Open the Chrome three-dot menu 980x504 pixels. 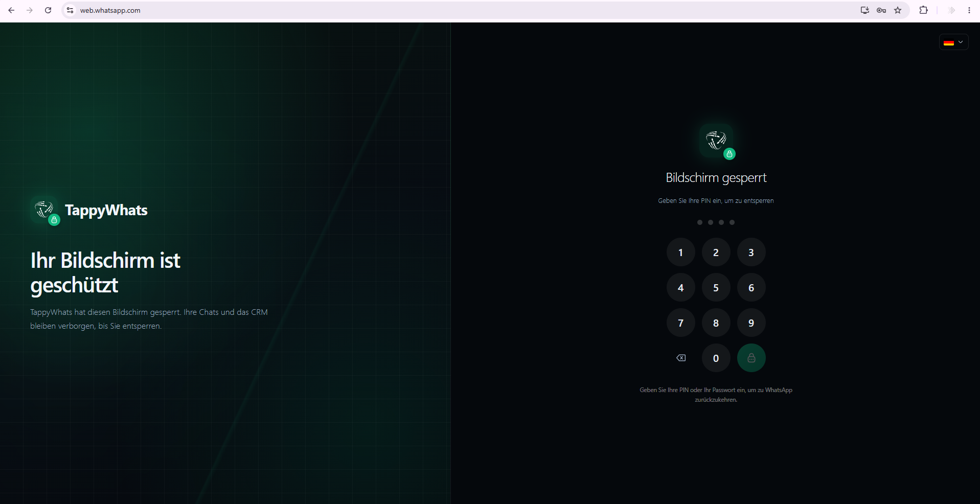click(x=969, y=10)
